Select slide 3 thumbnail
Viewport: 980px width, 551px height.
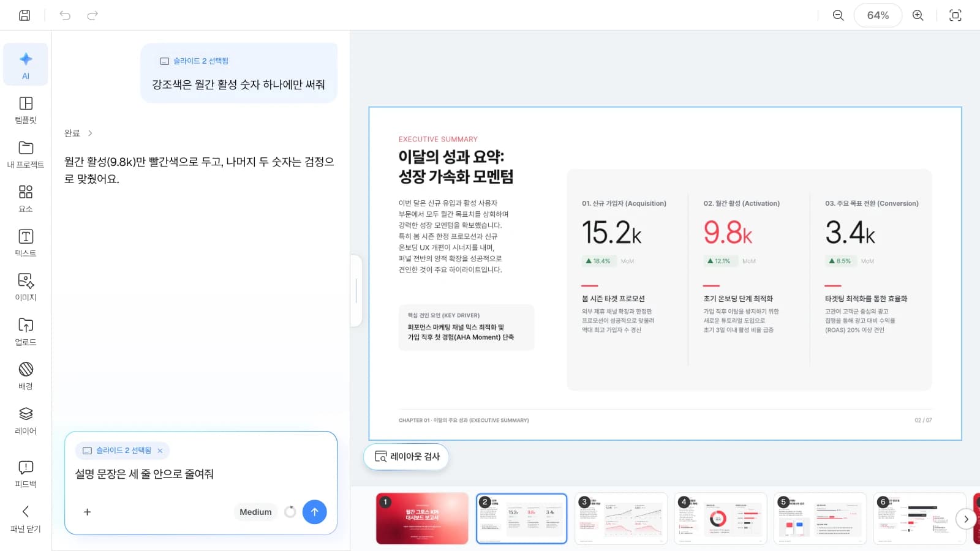point(621,519)
